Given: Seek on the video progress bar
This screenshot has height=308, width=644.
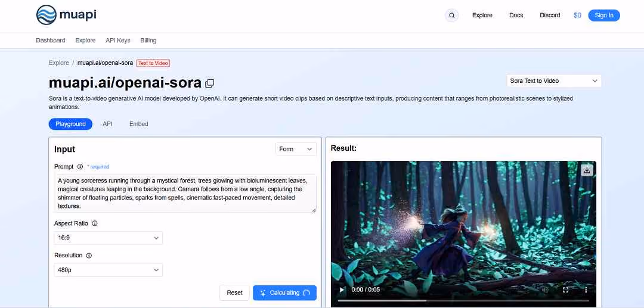Looking at the screenshot, I should 463,301.
